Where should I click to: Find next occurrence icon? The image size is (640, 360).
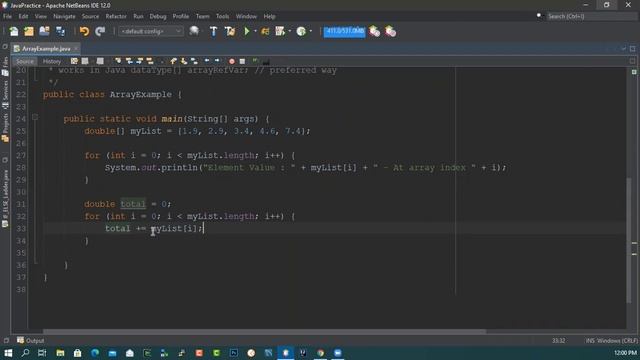(140, 61)
